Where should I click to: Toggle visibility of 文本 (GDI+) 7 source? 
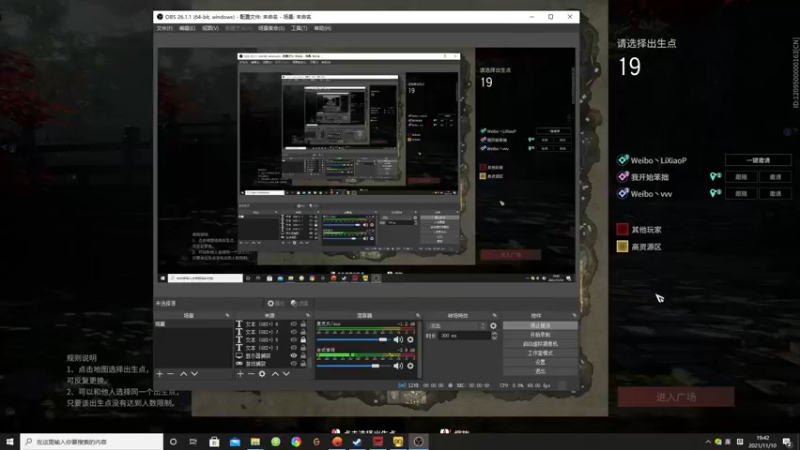[293, 332]
